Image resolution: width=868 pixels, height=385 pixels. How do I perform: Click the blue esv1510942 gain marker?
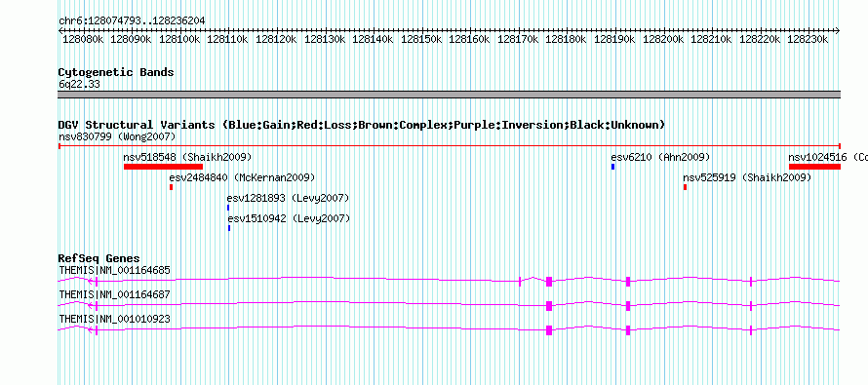tap(229, 228)
